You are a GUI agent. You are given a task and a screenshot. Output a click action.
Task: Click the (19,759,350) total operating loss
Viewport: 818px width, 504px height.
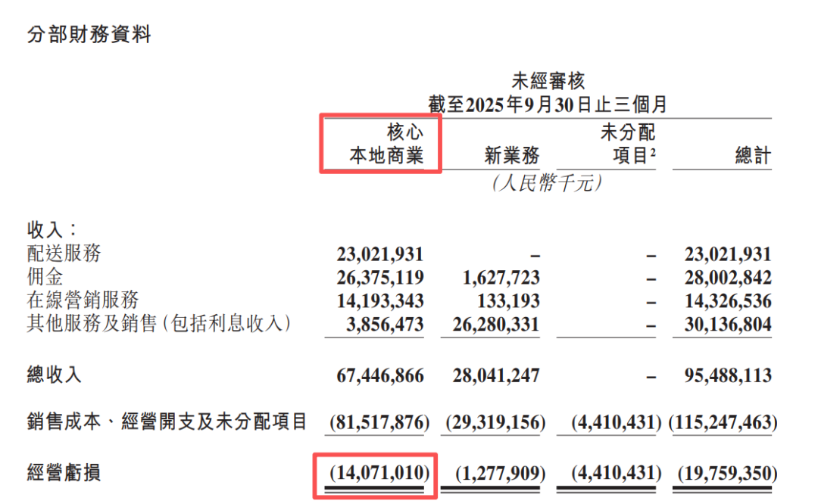723,474
